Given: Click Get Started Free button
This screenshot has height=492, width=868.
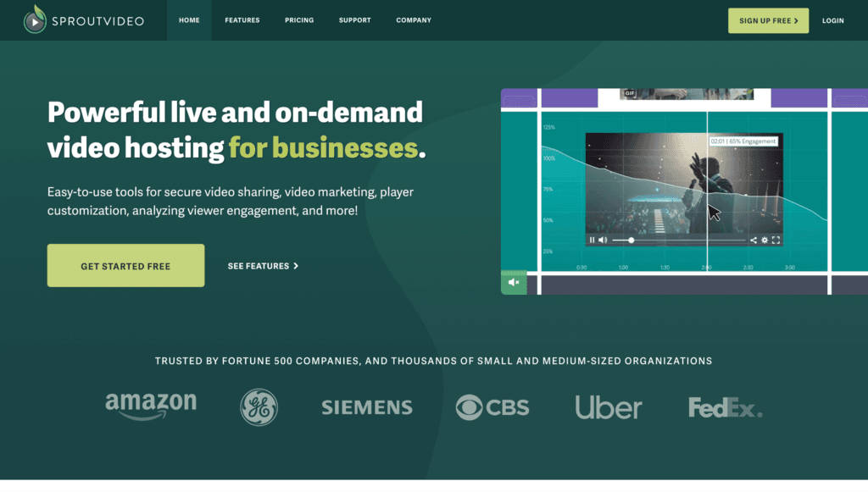Looking at the screenshot, I should tap(125, 265).
